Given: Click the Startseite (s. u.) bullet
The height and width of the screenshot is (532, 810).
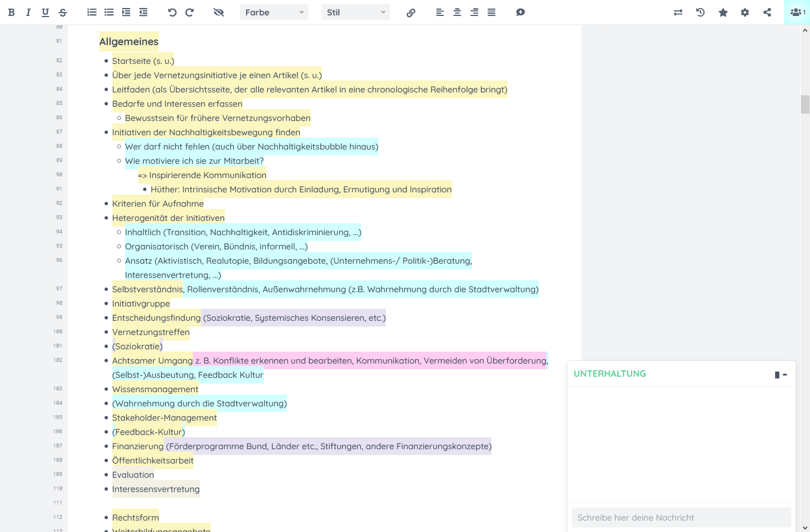Looking at the screenshot, I should [143, 61].
